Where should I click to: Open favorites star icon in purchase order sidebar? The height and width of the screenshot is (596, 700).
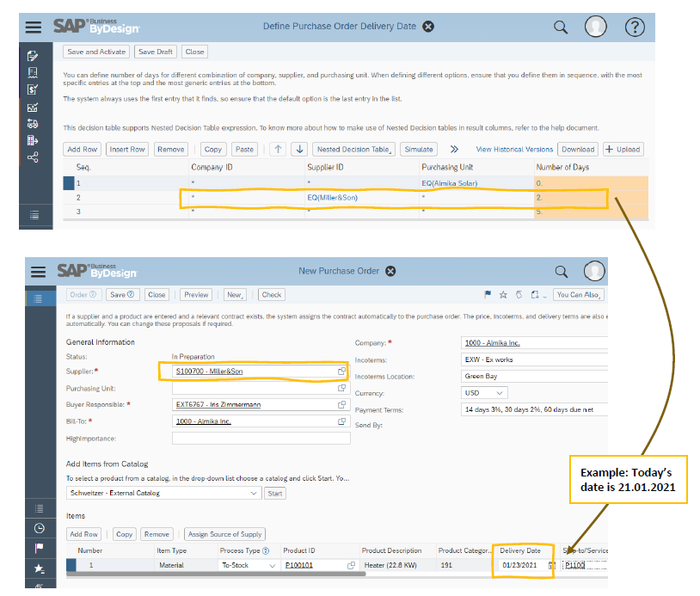pyautogui.click(x=40, y=568)
